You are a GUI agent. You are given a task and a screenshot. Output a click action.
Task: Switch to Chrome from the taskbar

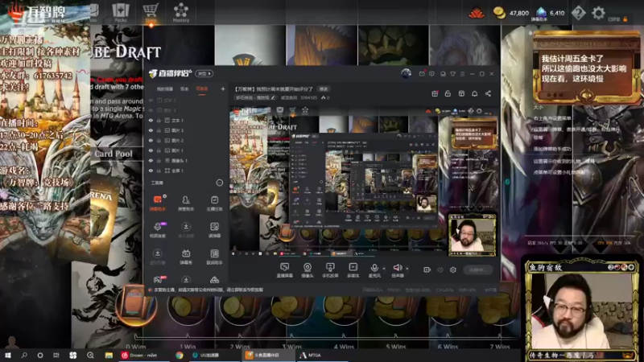click(x=180, y=356)
